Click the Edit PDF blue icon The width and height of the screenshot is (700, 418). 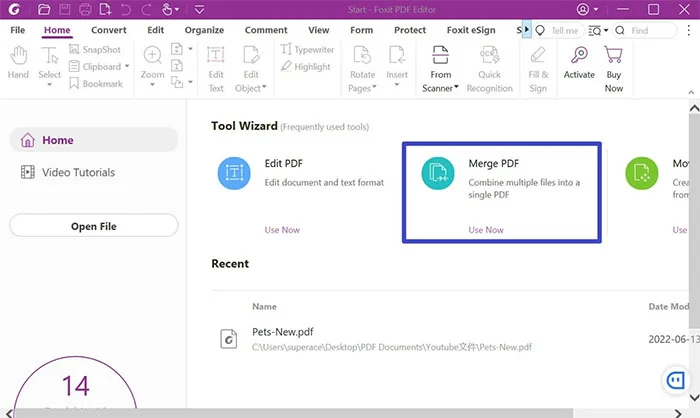tap(234, 173)
